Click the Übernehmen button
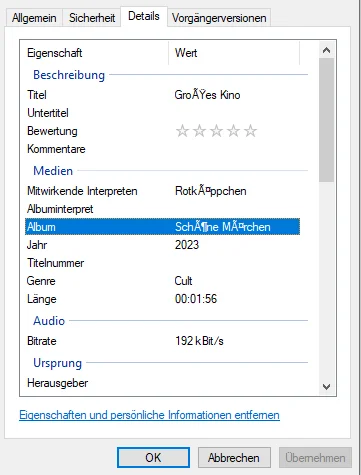 click(315, 458)
